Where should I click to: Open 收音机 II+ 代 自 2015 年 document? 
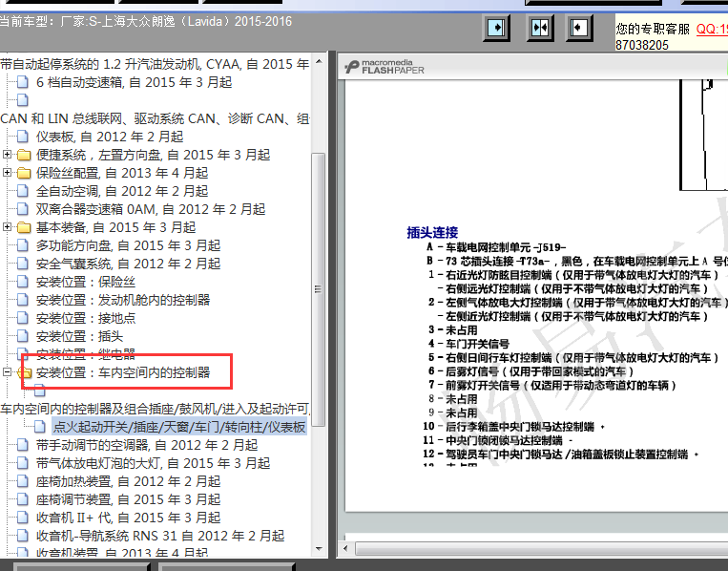tap(128, 518)
